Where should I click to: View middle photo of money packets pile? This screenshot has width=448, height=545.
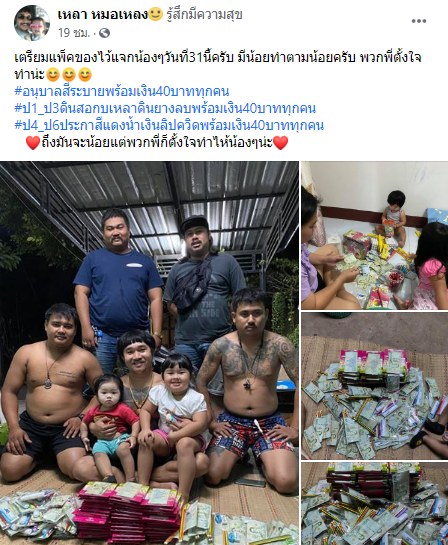point(374,386)
